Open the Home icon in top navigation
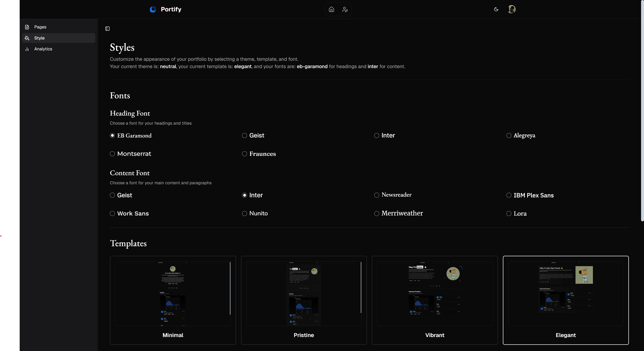The image size is (644, 351). (331, 9)
